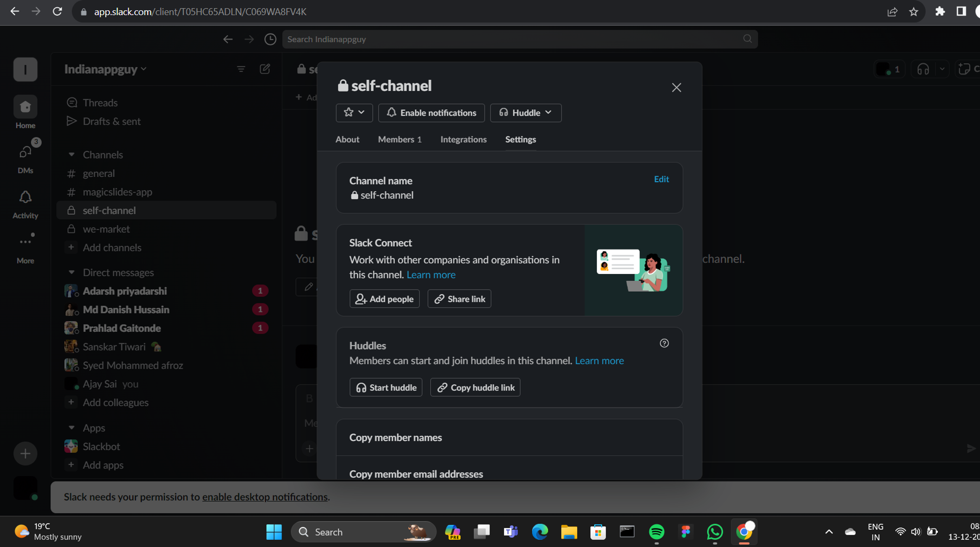Open the Activity bell icon
Viewport: 980px width, 547px height.
click(x=25, y=204)
